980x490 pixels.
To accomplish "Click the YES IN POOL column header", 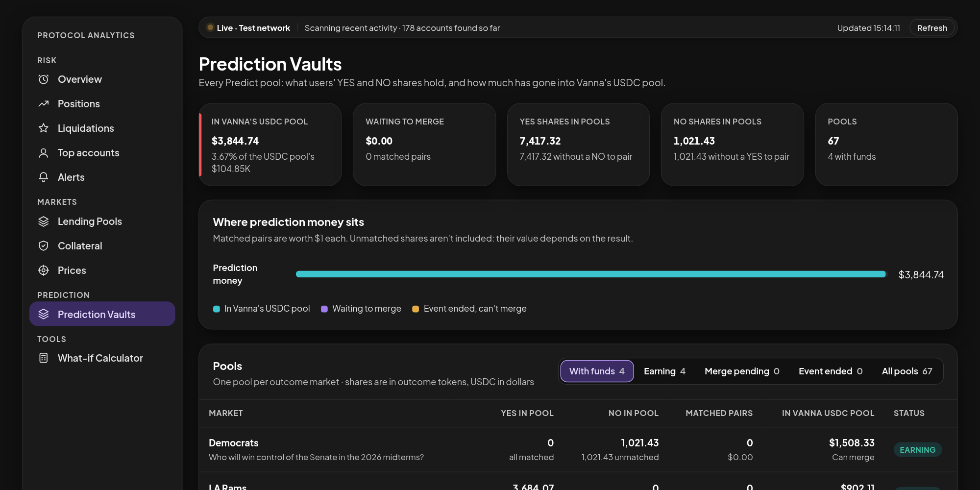I will tap(527, 413).
